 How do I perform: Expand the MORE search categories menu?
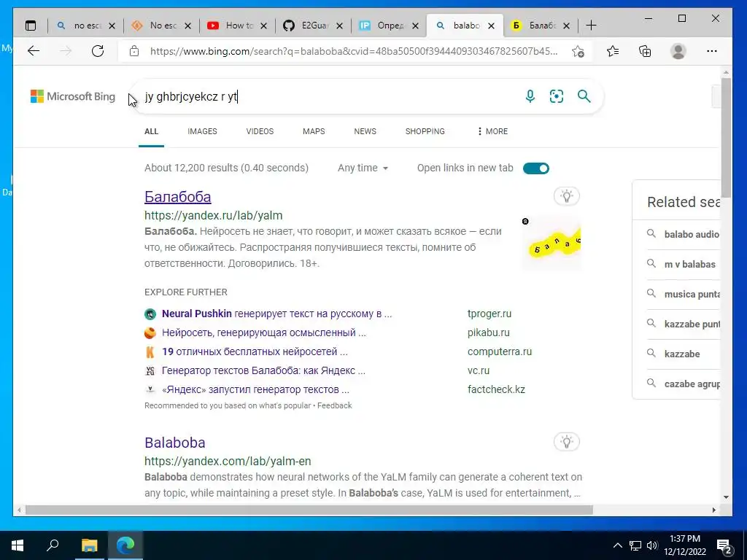(492, 131)
